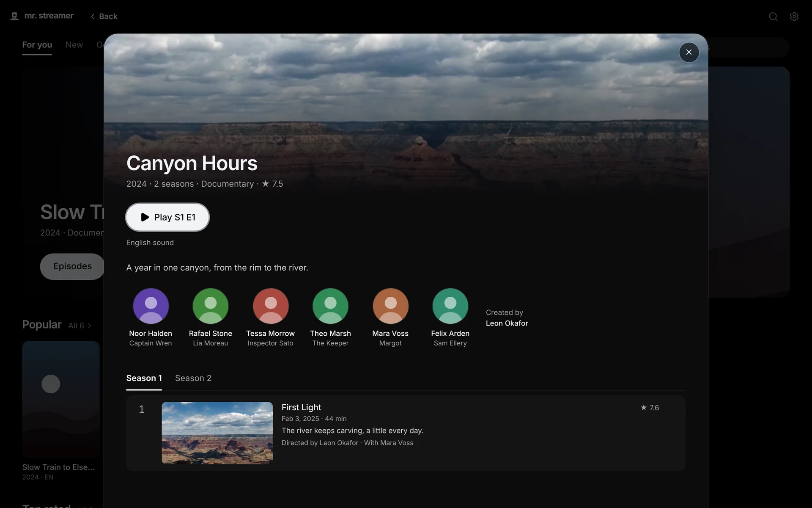Select Noor Halden's avatar

[151, 306]
